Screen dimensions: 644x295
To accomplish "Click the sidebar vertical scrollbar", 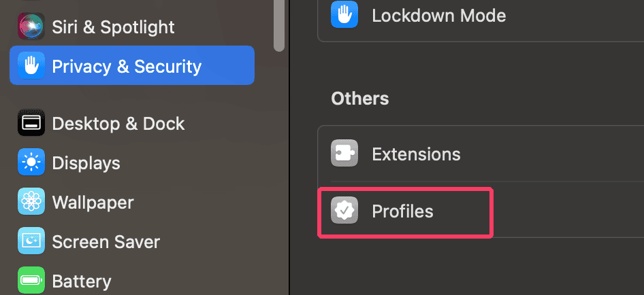I will point(278,24).
